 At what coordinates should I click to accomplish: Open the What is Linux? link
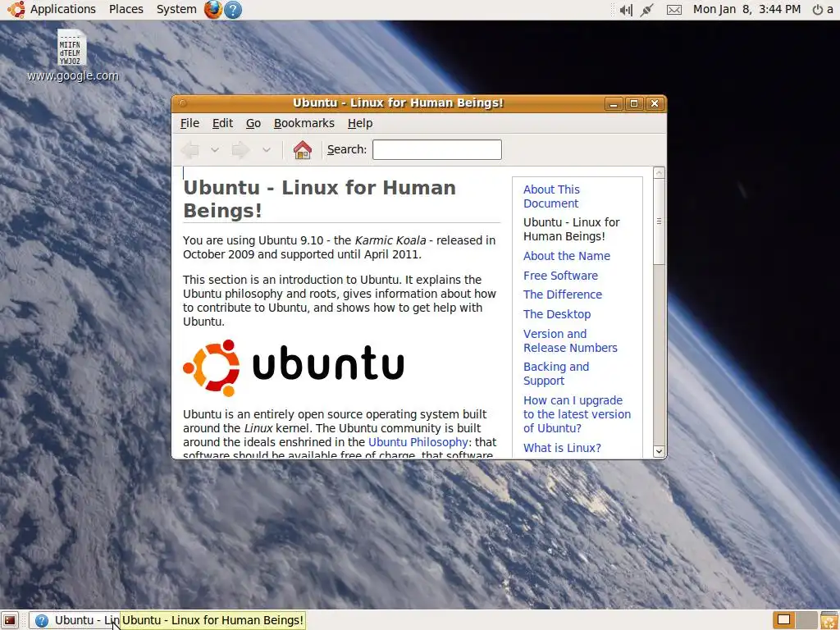click(562, 448)
